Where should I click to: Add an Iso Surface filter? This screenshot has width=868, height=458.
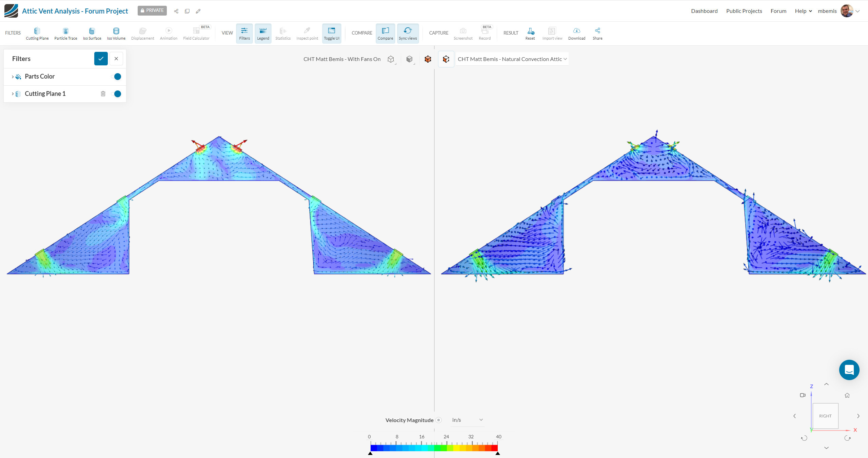[x=92, y=33]
